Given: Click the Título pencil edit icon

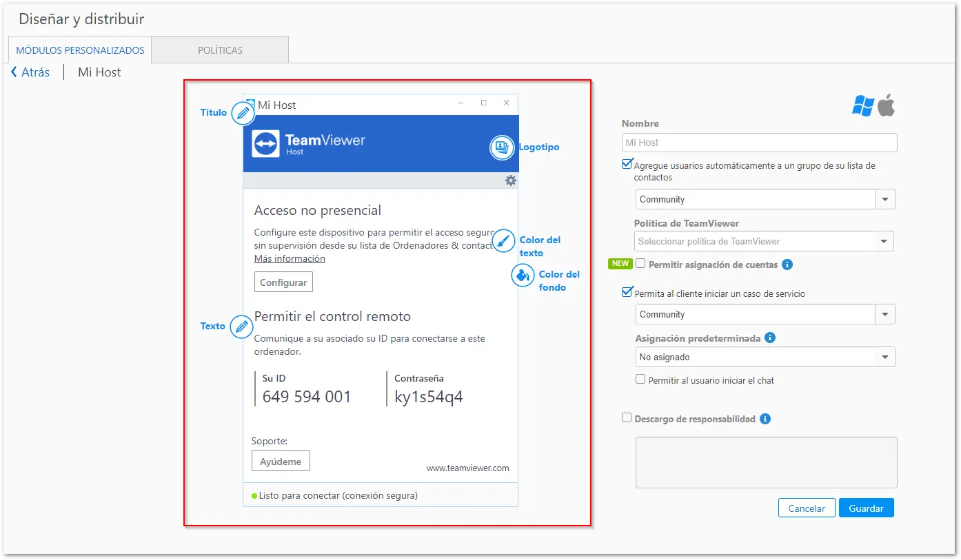Looking at the screenshot, I should (243, 113).
